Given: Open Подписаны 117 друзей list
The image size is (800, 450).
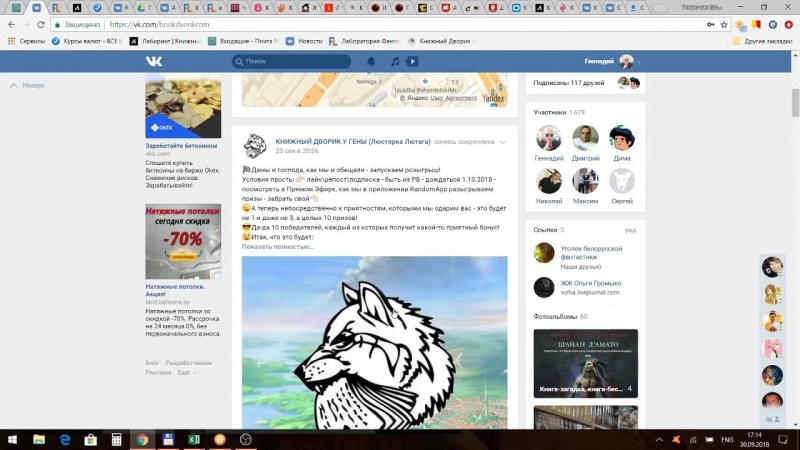Looking at the screenshot, I should tap(569, 83).
